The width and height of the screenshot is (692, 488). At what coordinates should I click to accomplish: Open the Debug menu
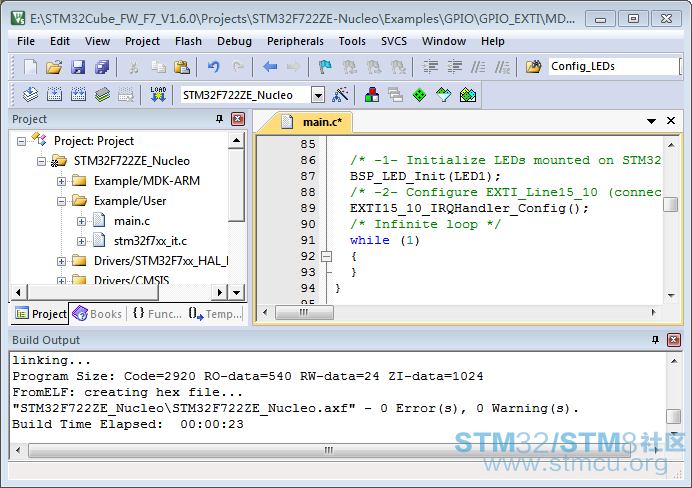point(234,41)
